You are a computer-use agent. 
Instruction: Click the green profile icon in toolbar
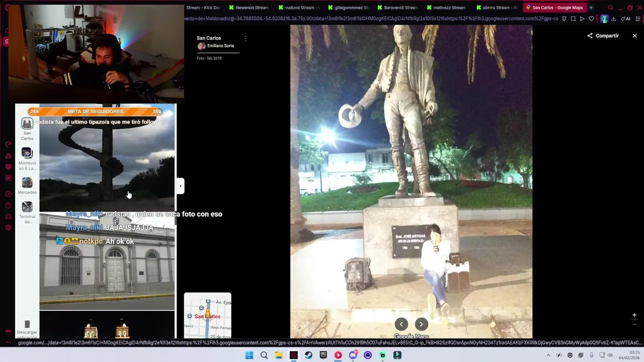pos(604,19)
